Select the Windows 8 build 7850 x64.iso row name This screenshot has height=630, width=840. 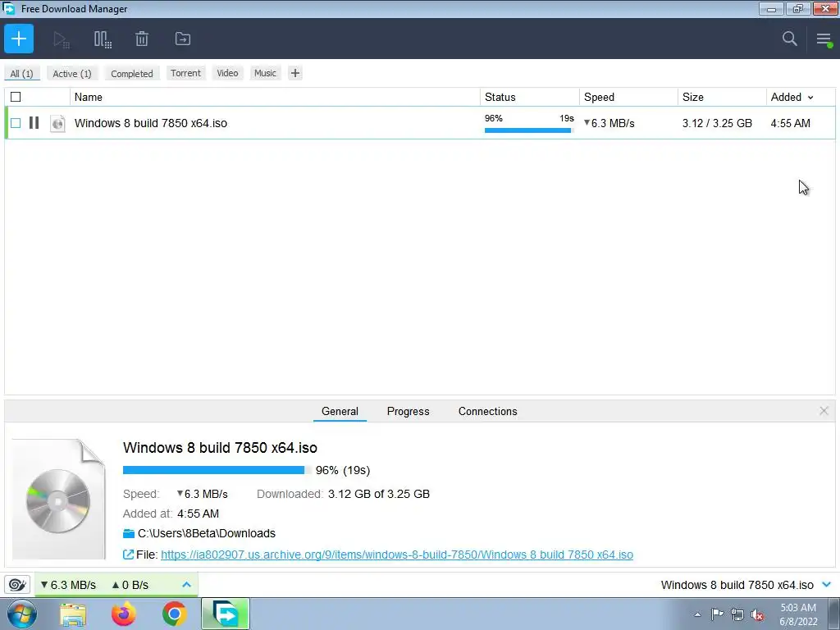151,123
